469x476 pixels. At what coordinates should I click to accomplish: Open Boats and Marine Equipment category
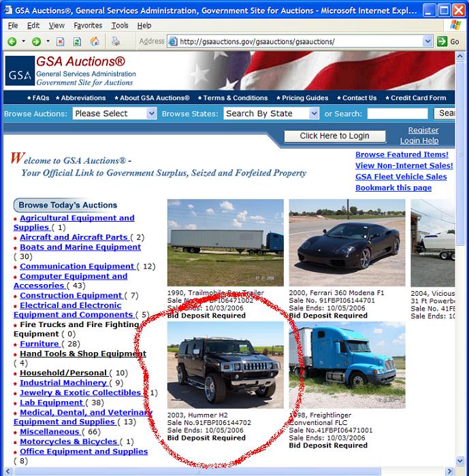point(80,247)
